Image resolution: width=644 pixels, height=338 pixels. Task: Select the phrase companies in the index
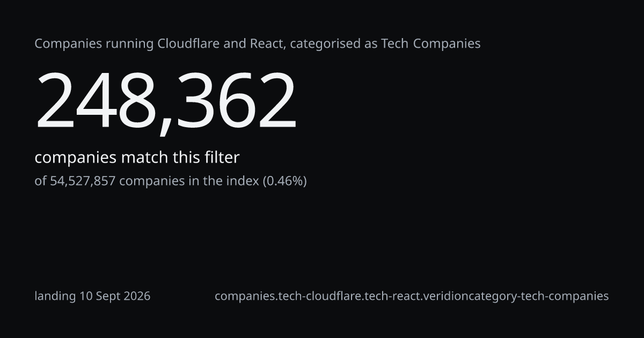189,181
